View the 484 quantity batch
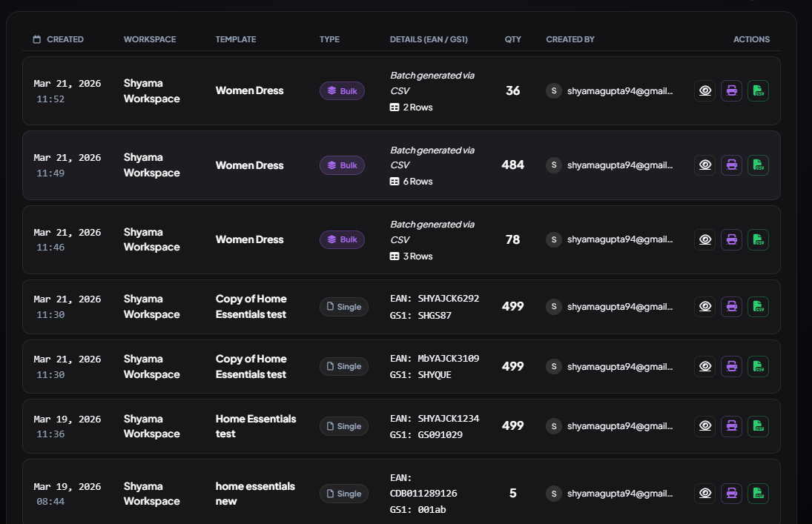Viewport: 812px width, 524px height. click(x=704, y=165)
